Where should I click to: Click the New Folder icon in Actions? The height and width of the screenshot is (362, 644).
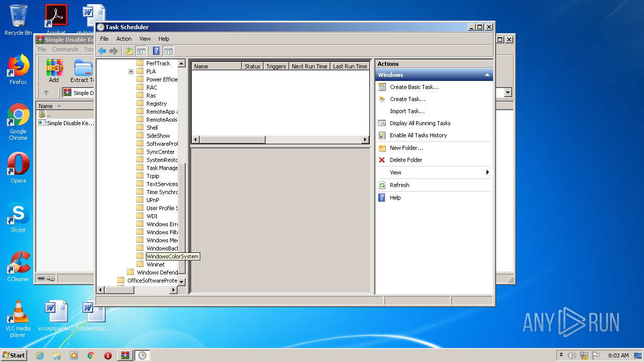[382, 148]
